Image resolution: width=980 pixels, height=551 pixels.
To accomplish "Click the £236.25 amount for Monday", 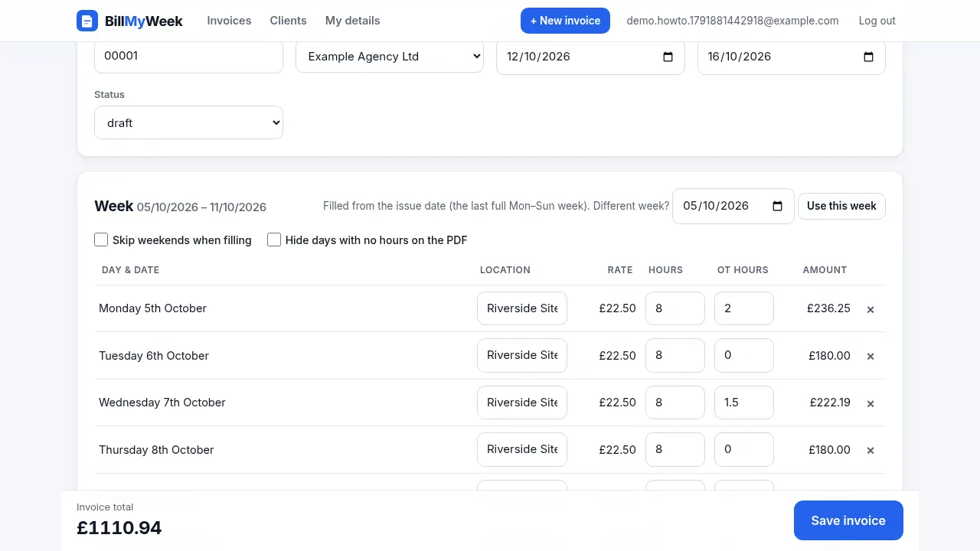I will [828, 308].
